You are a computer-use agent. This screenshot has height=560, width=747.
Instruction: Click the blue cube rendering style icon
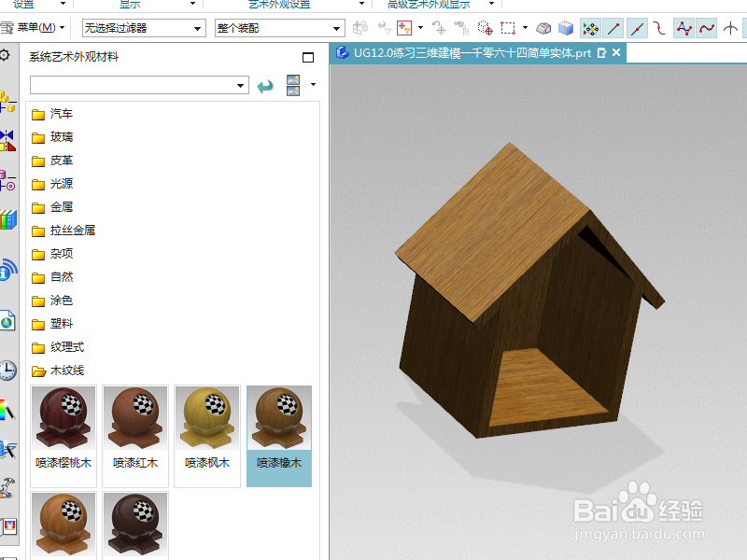click(x=566, y=29)
